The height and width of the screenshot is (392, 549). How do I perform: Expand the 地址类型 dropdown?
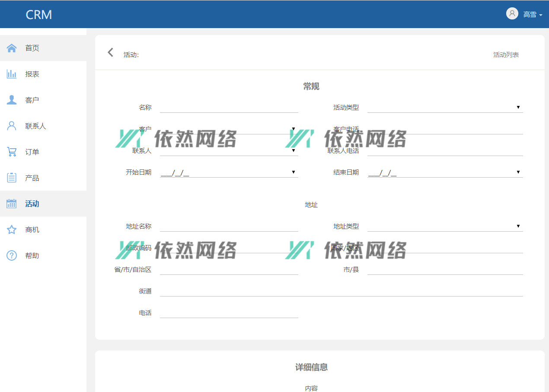tap(518, 226)
